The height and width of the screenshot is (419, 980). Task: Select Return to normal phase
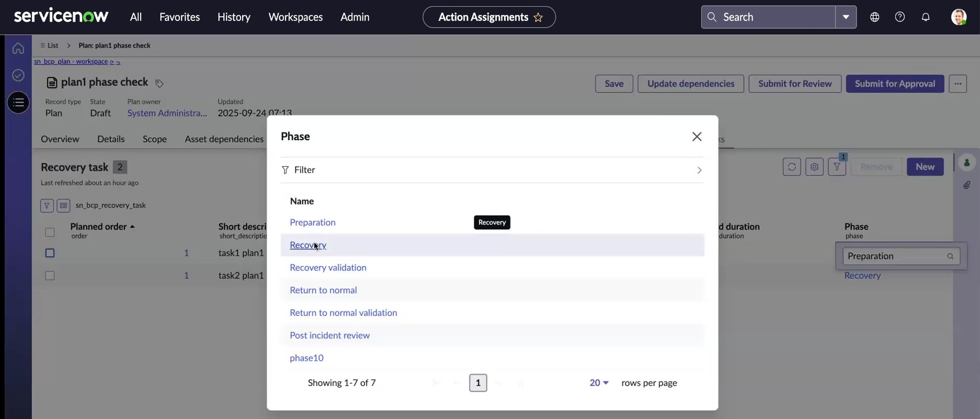[323, 290]
